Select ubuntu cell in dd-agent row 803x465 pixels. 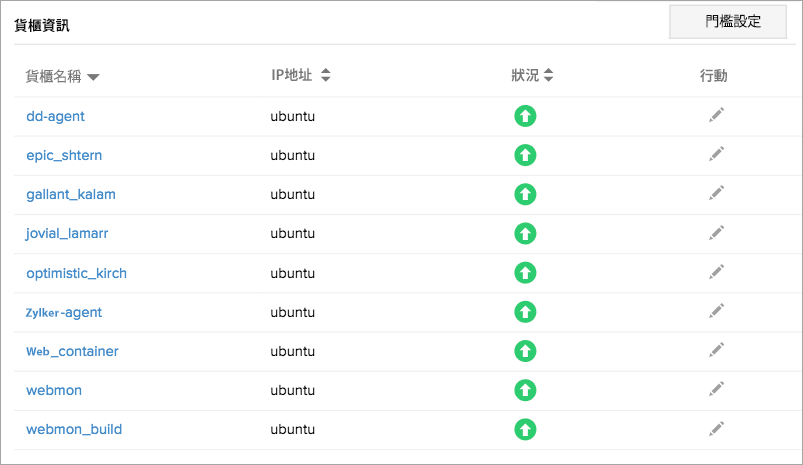tap(292, 117)
